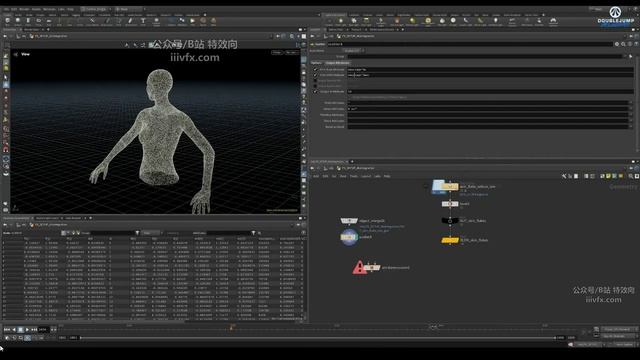Open the parameter pane help icon

[x=636, y=44]
